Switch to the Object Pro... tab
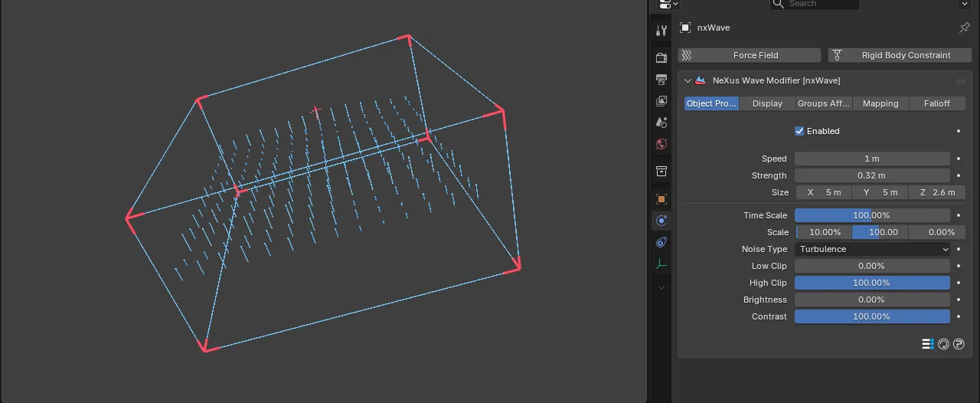Image resolution: width=980 pixels, height=403 pixels. pos(711,103)
